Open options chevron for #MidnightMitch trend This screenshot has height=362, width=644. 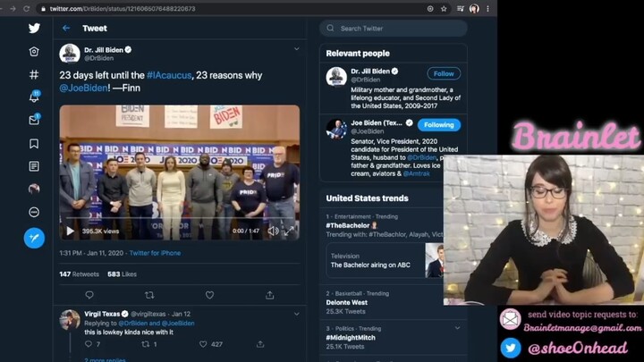pyautogui.click(x=457, y=328)
